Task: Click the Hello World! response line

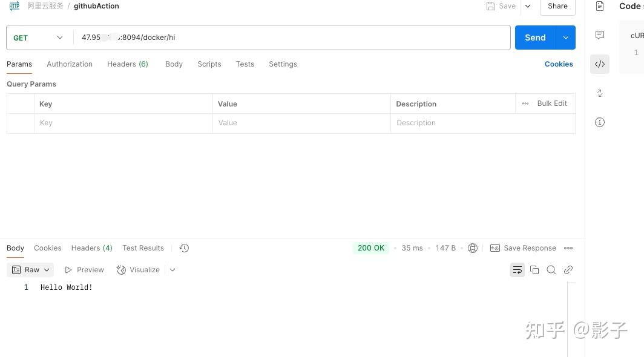Action: (66, 287)
